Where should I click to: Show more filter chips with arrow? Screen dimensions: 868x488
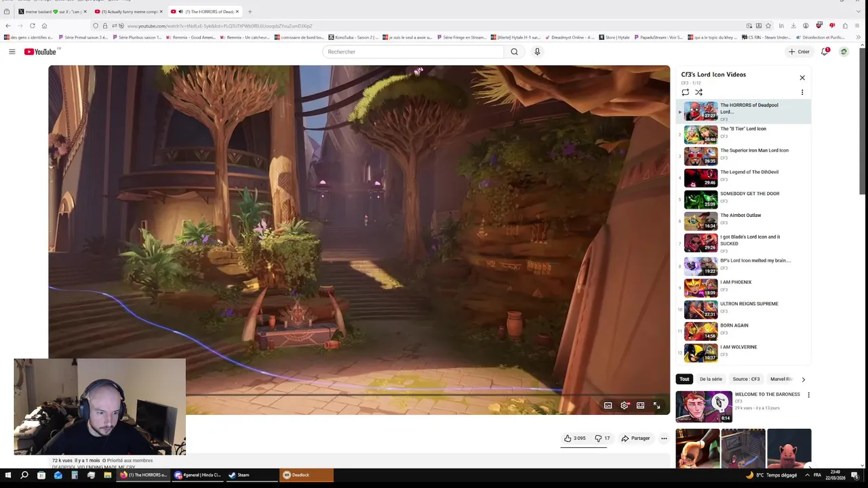[804, 379]
